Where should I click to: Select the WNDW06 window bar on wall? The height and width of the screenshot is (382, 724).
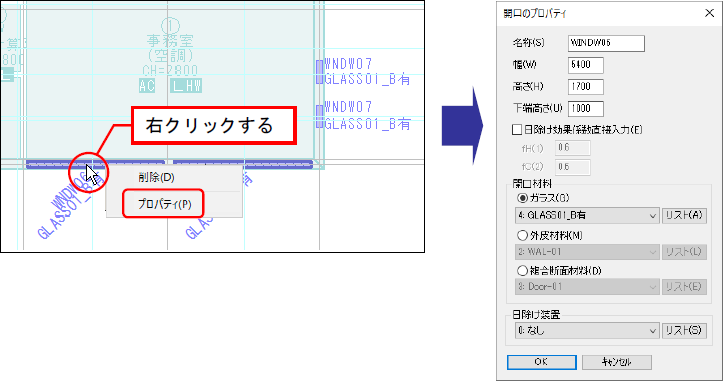(95, 164)
